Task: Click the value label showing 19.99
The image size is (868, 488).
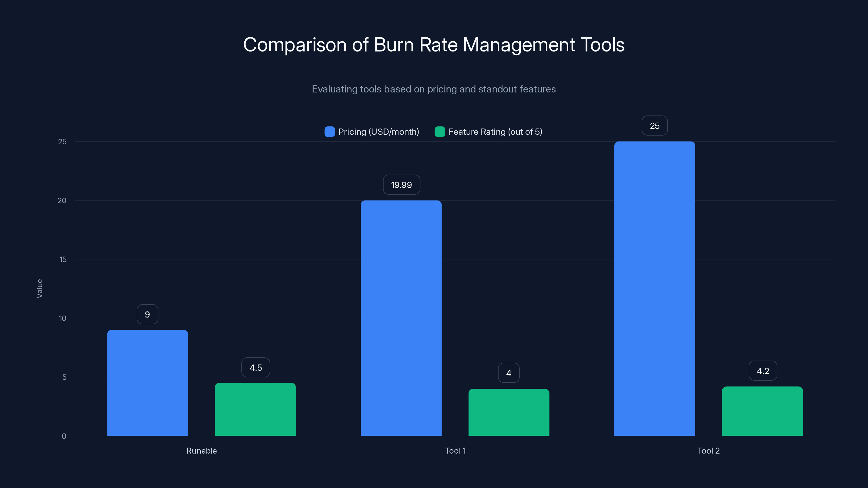Action: click(401, 185)
